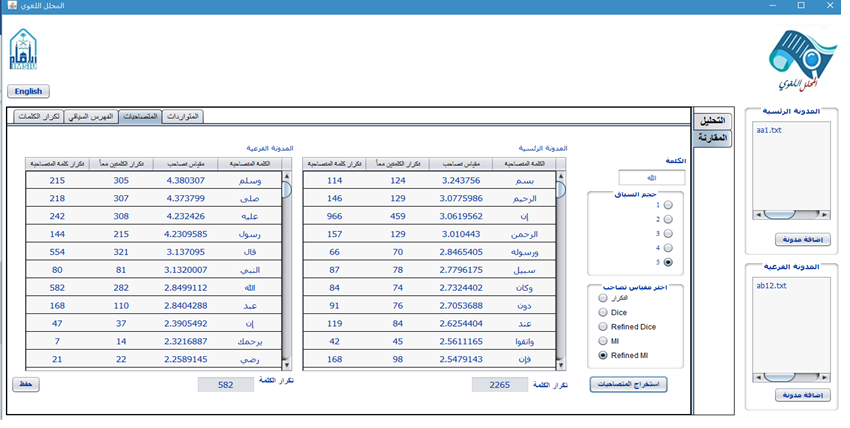Click left arrow of ab12.txt list scrollbar

click(758, 377)
